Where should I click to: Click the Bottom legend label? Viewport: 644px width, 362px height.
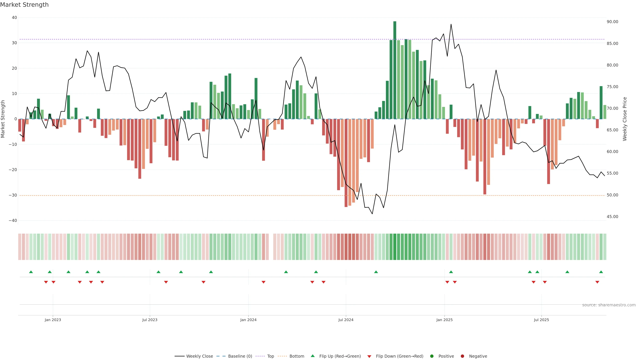297,356
